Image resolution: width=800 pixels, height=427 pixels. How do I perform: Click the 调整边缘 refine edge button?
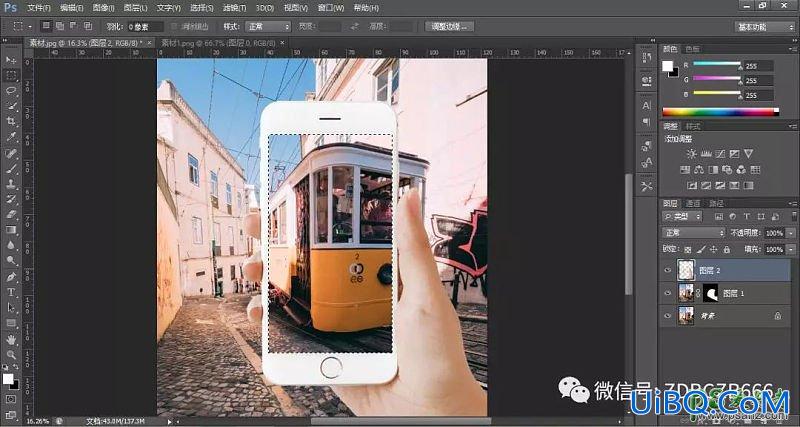pyautogui.click(x=449, y=27)
